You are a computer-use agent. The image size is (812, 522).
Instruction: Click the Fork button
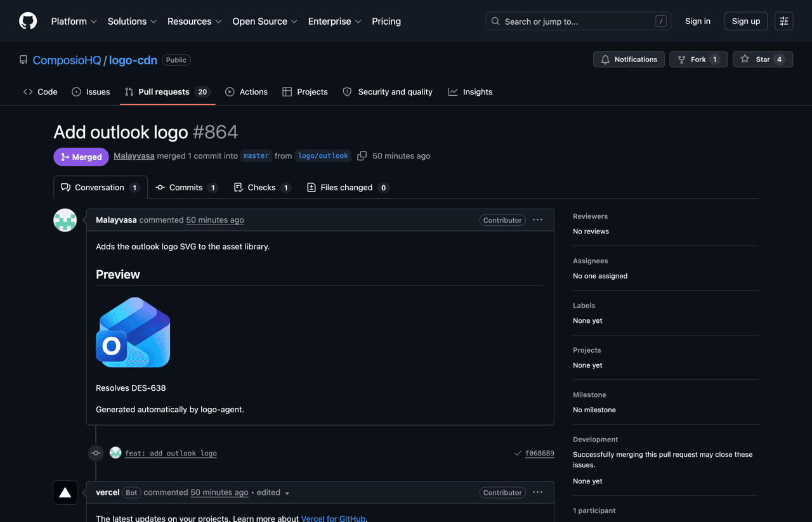coord(698,60)
